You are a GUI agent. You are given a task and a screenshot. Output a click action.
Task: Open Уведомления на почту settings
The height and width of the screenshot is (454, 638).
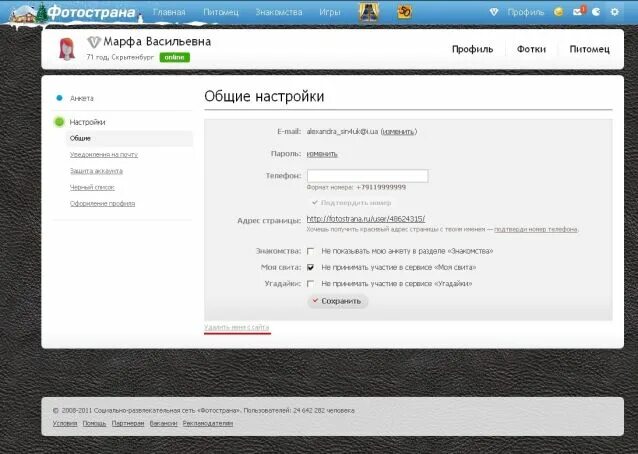(x=104, y=155)
